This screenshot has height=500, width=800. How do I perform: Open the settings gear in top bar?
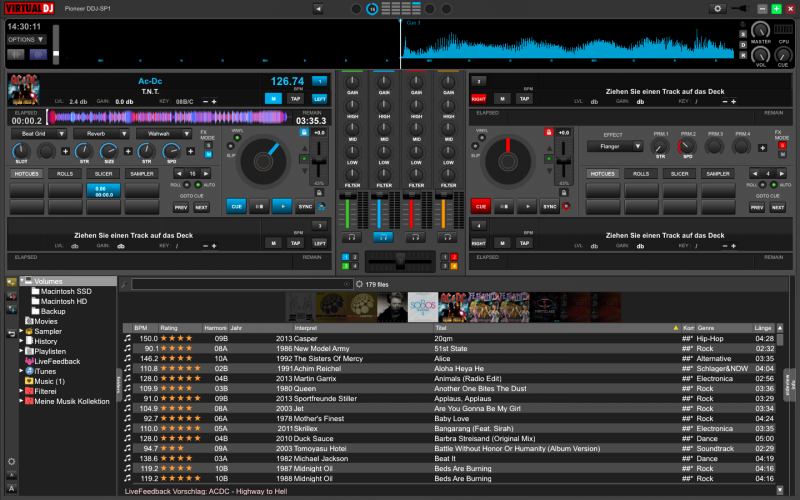(716, 8)
